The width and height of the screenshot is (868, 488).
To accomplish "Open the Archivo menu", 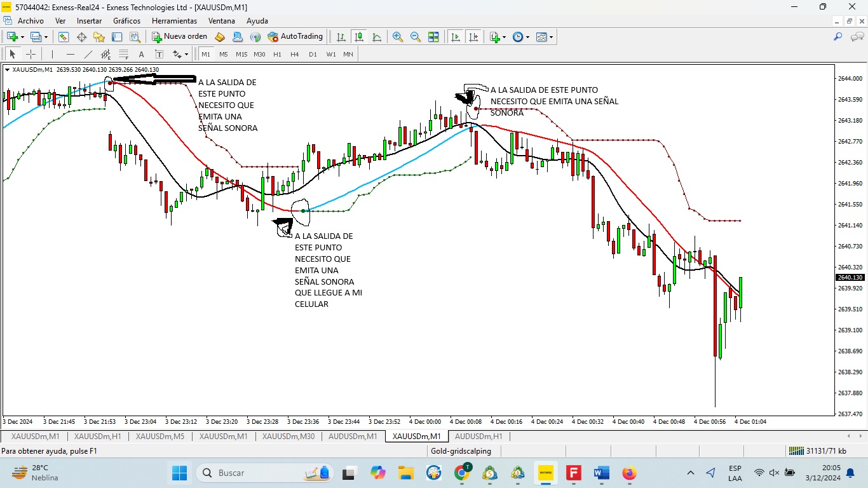I will [31, 21].
